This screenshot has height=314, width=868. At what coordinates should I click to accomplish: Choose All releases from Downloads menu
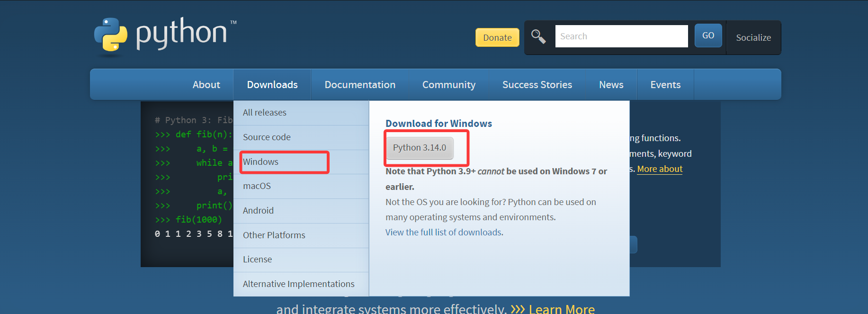point(265,113)
